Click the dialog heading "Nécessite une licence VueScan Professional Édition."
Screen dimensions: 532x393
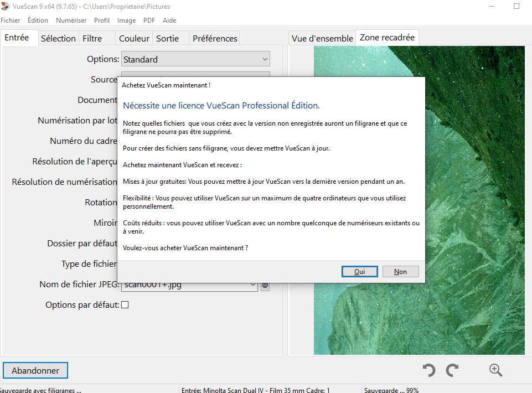[x=221, y=106]
